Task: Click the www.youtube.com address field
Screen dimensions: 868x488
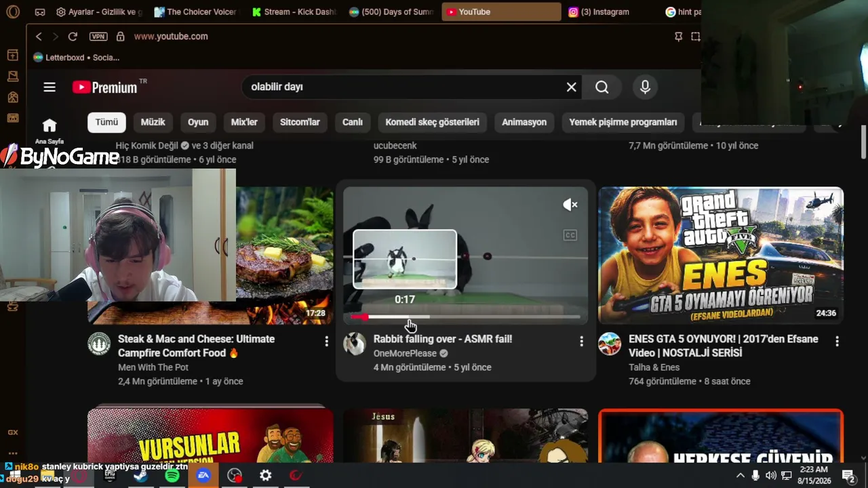Action: (x=171, y=37)
